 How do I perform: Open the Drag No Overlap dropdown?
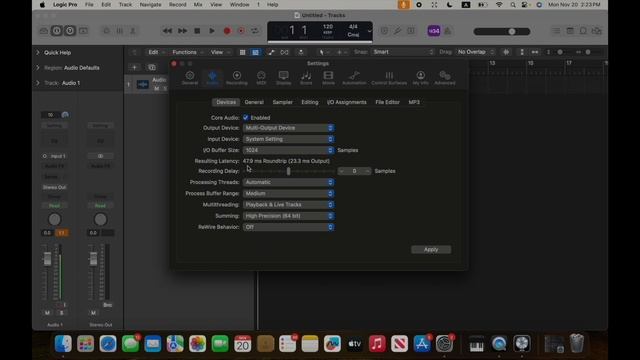click(x=476, y=52)
